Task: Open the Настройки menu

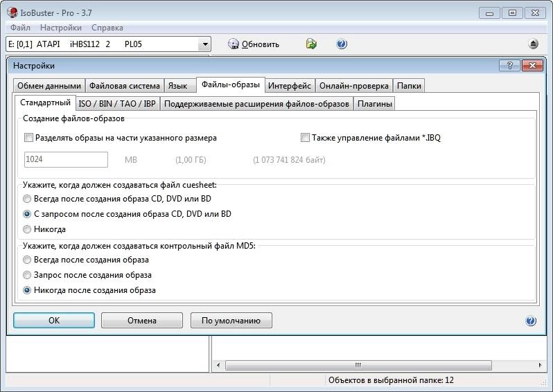Action: pos(61,28)
